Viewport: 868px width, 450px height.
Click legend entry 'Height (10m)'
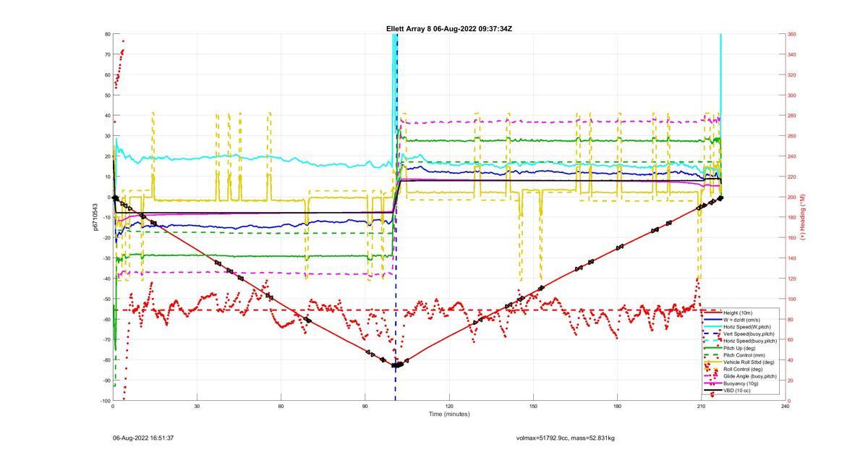tap(738, 313)
